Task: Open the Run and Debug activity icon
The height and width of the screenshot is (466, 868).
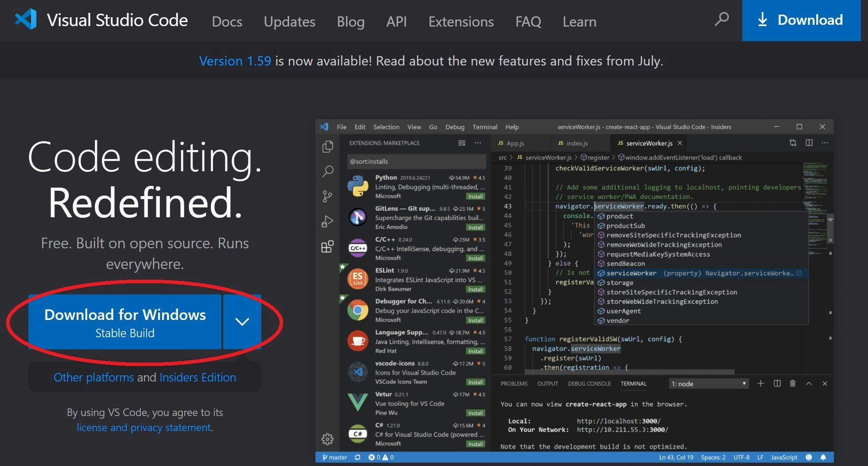Action: click(x=328, y=221)
